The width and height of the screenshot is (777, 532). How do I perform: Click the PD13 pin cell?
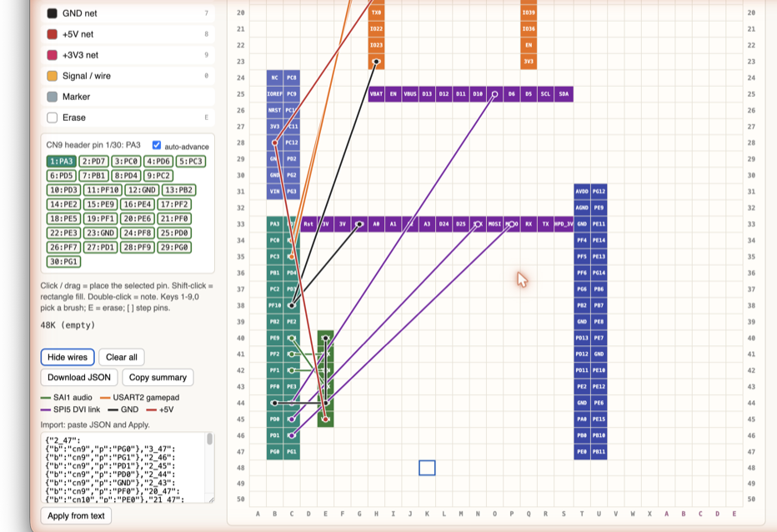[x=582, y=339]
